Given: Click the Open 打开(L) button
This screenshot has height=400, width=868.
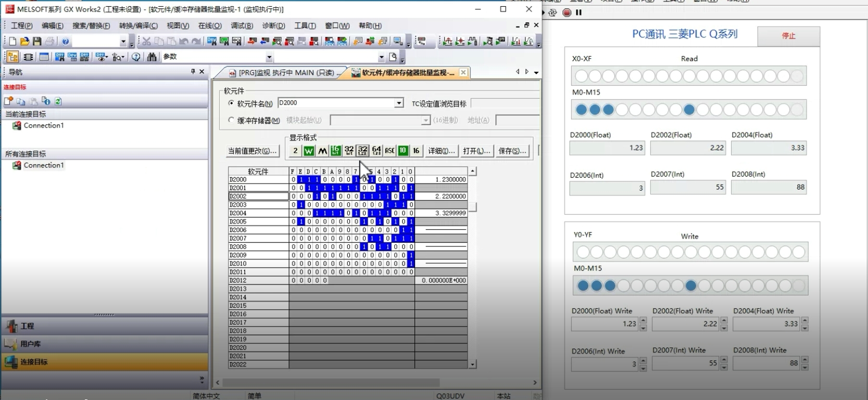Looking at the screenshot, I should click(476, 151).
